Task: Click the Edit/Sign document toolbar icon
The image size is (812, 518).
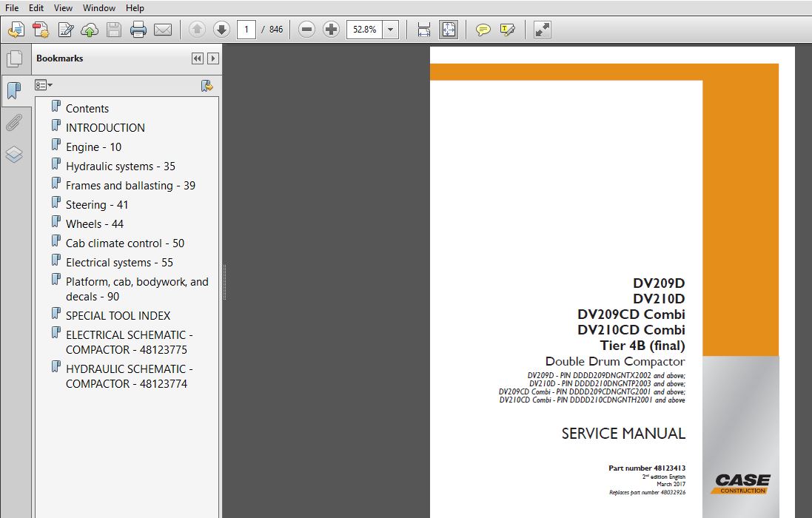Action: tap(65, 30)
